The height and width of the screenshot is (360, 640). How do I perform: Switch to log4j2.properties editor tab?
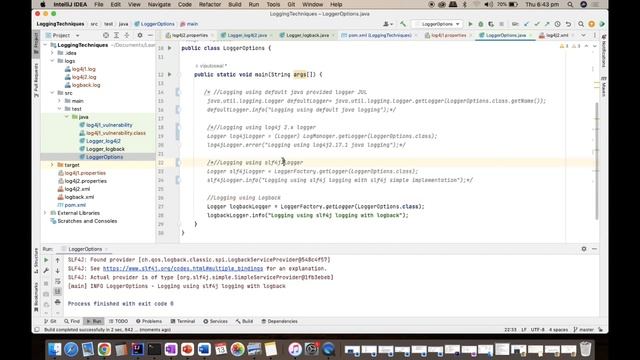(190, 36)
